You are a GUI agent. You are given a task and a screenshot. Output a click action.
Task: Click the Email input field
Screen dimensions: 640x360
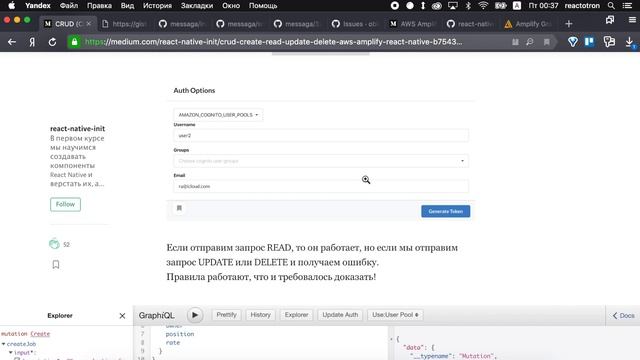coord(321,186)
